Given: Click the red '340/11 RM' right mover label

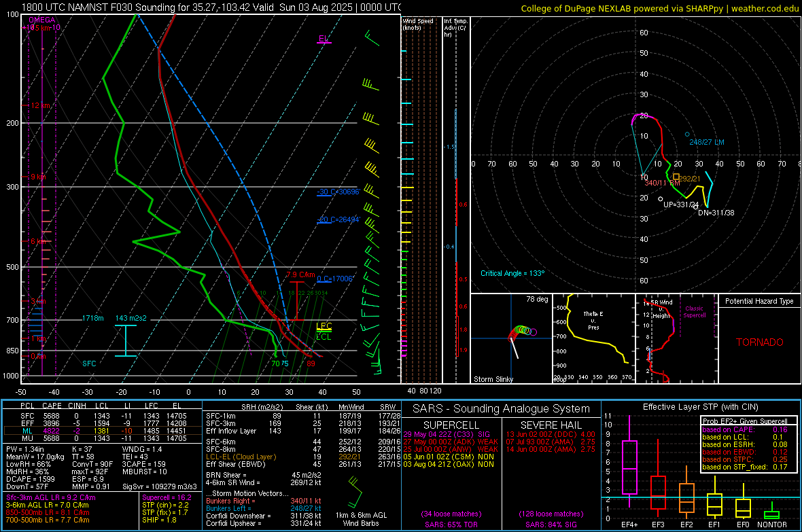Looking at the screenshot, I should click(662, 183).
